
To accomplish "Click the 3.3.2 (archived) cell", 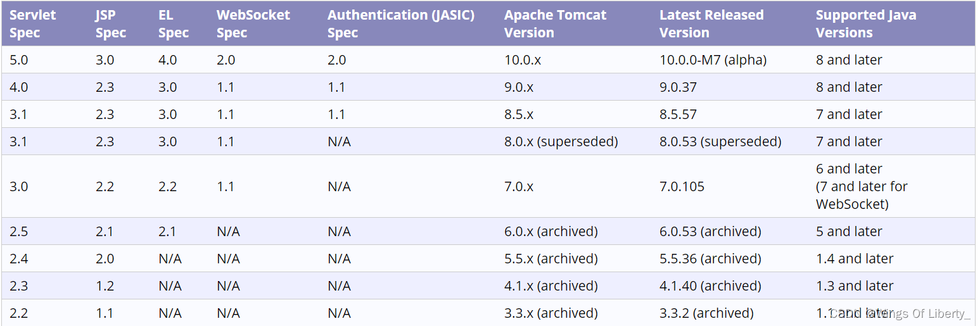I will point(706,313).
